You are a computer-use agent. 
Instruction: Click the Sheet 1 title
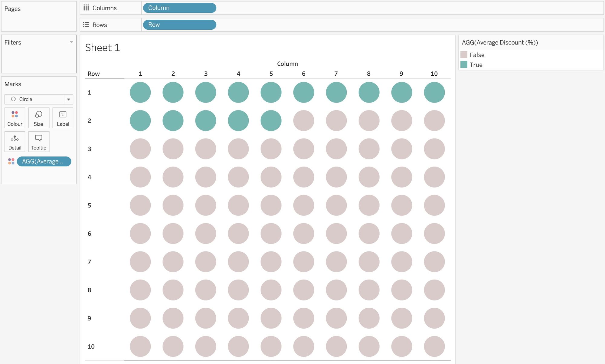[x=103, y=48]
